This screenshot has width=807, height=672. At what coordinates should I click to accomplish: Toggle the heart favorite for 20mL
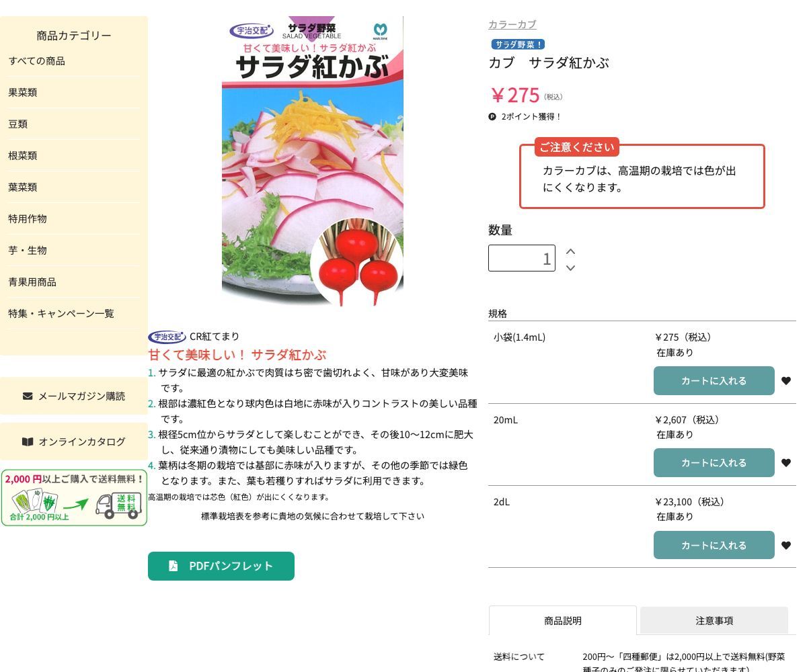[786, 462]
